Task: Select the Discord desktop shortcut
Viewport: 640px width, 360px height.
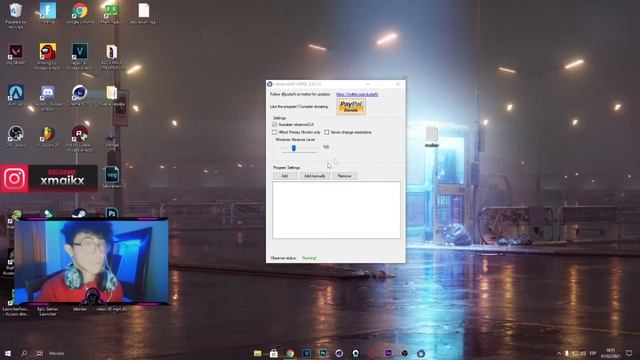Action: coord(48,97)
